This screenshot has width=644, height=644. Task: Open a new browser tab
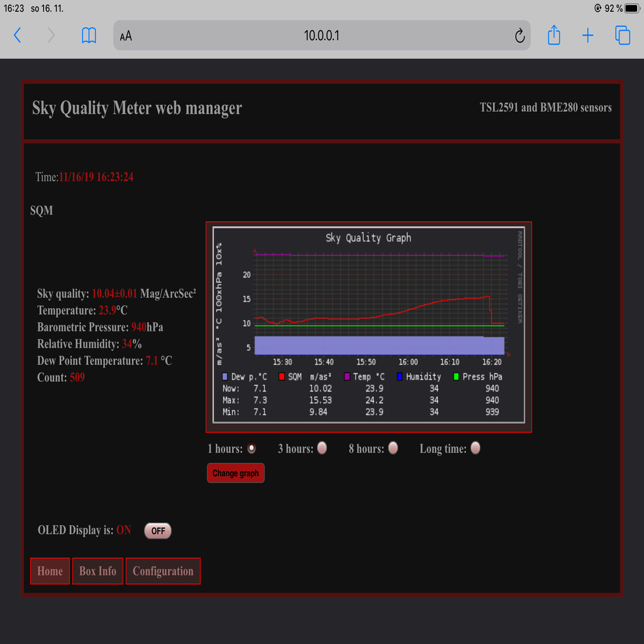coord(587,35)
